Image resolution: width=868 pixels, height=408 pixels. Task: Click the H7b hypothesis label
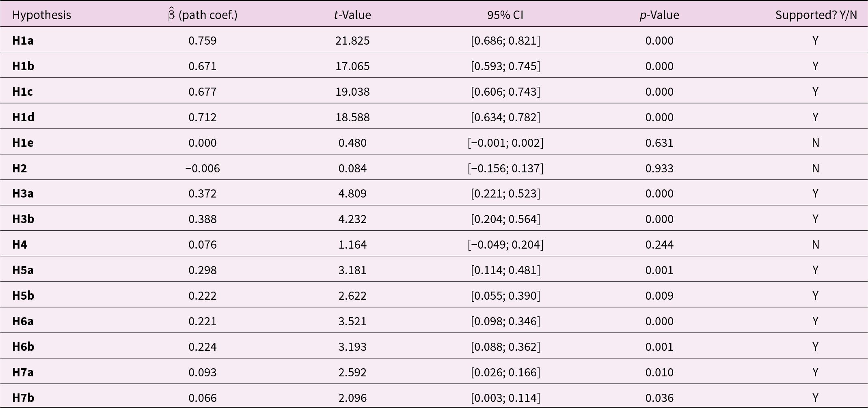(23, 398)
